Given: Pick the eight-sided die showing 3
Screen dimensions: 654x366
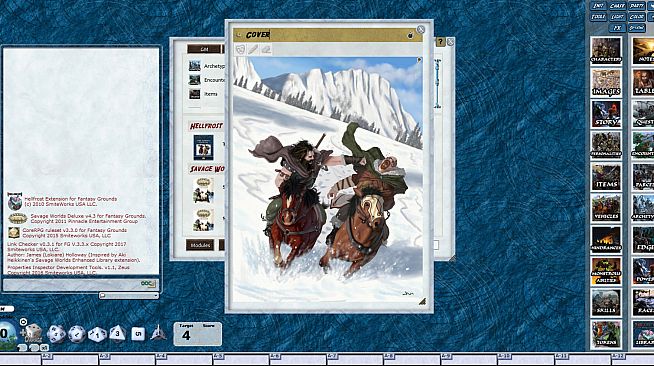Looking at the screenshot, I should tap(118, 333).
